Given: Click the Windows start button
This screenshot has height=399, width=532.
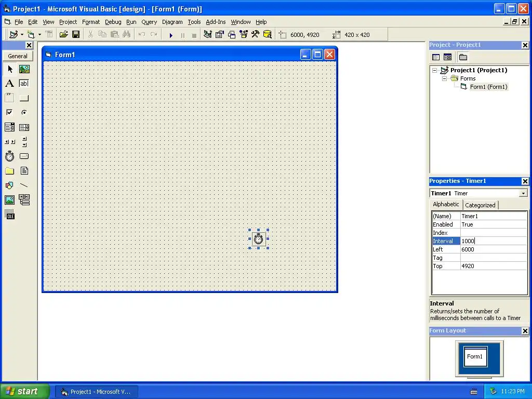Looking at the screenshot, I should 24,391.
